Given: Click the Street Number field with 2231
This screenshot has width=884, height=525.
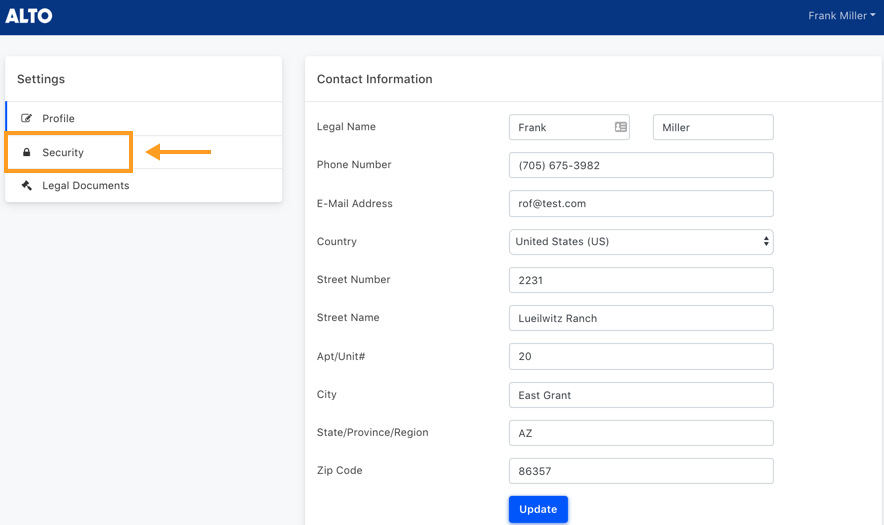Looking at the screenshot, I should (x=641, y=280).
